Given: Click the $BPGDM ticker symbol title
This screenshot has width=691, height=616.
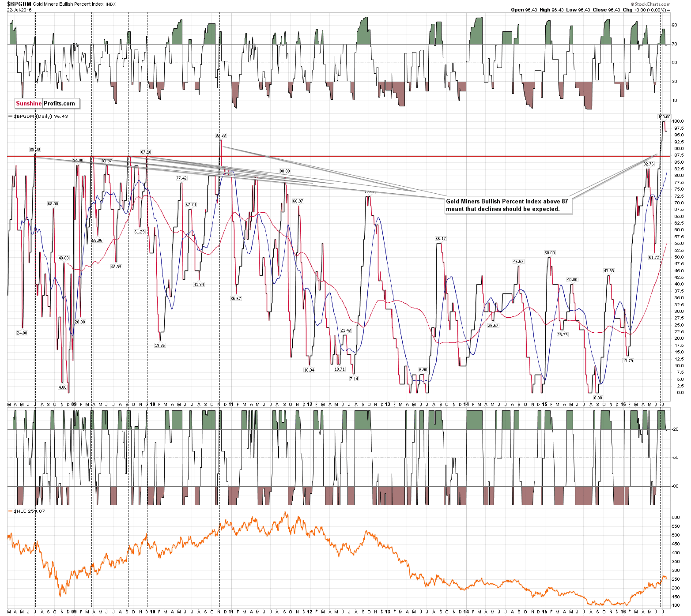Looking at the screenshot, I should pyautogui.click(x=19, y=4).
